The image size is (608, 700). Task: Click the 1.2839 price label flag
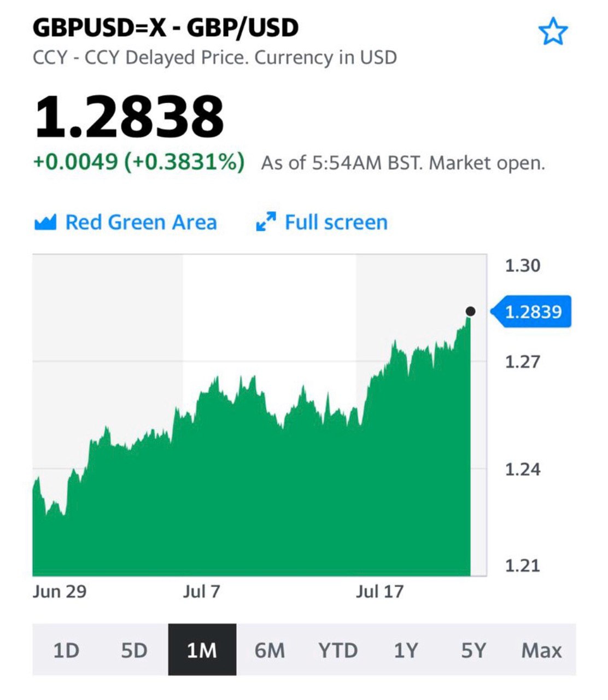point(531,312)
